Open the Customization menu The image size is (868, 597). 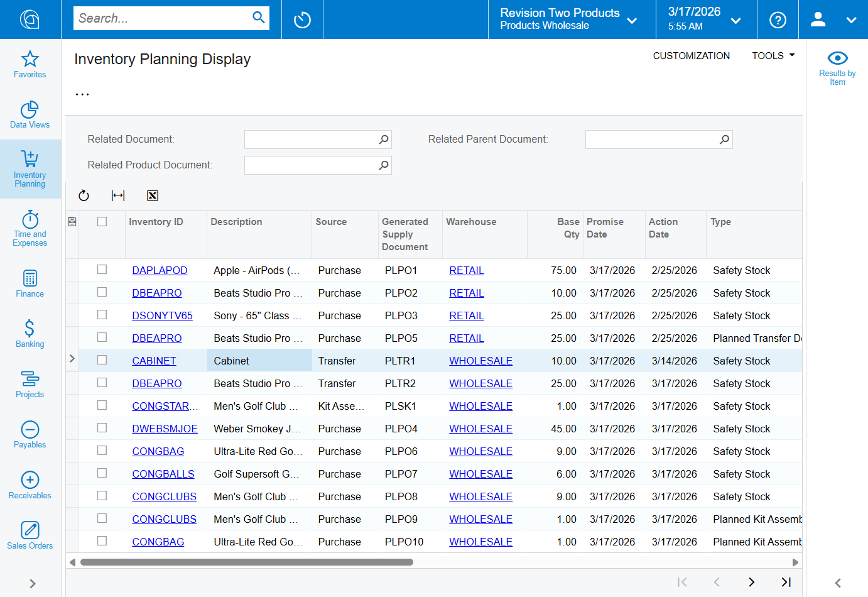pyautogui.click(x=691, y=56)
